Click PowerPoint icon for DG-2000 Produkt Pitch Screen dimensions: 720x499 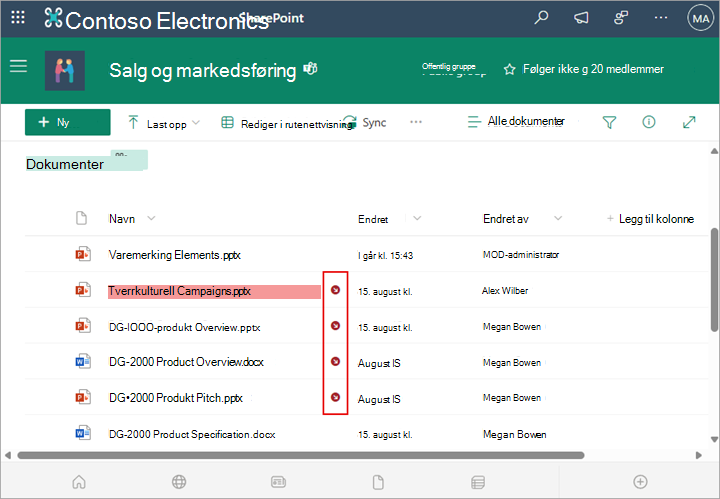point(83,397)
